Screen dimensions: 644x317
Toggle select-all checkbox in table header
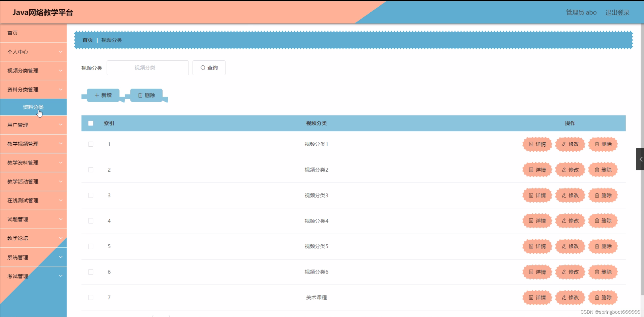click(91, 123)
